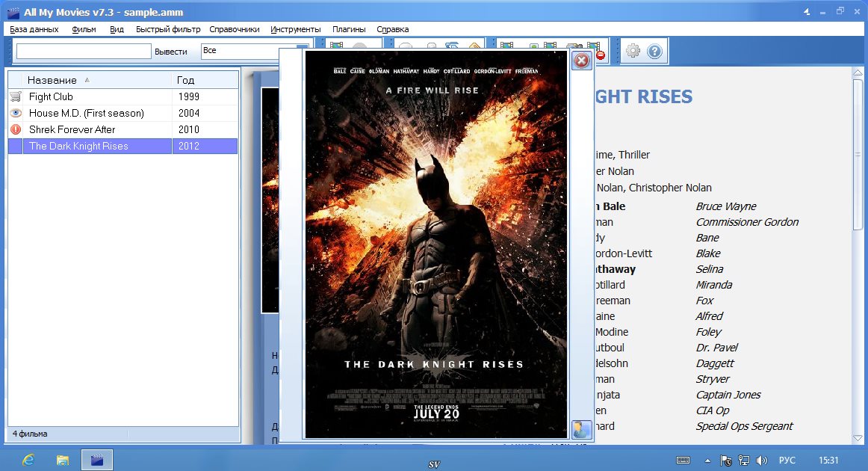Click in the quick search input field
The width and height of the screenshot is (868, 471).
[x=84, y=52]
